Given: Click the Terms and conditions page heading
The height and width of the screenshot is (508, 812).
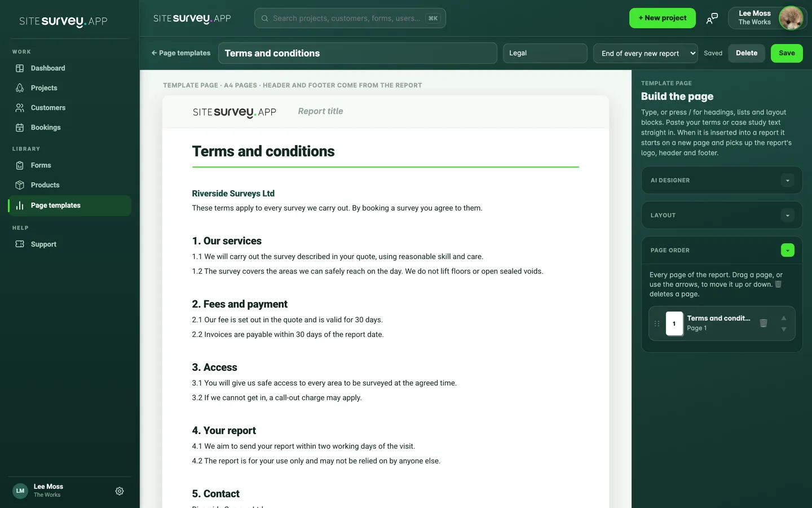Looking at the screenshot, I should [x=263, y=151].
